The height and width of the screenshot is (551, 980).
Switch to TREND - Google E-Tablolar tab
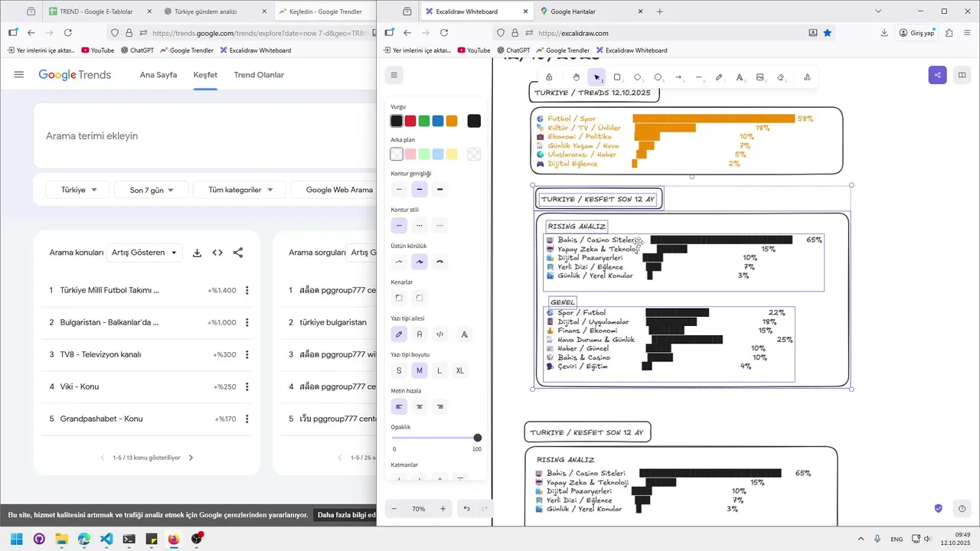click(x=100, y=11)
